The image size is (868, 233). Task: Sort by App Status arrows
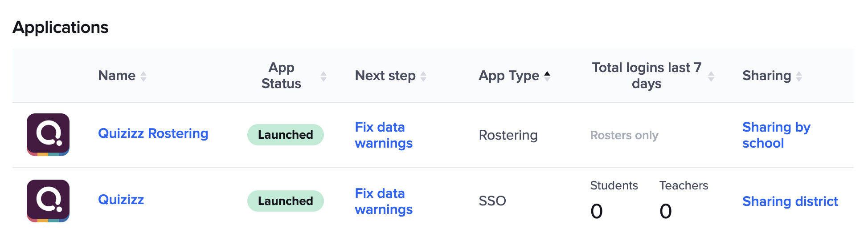323,76
